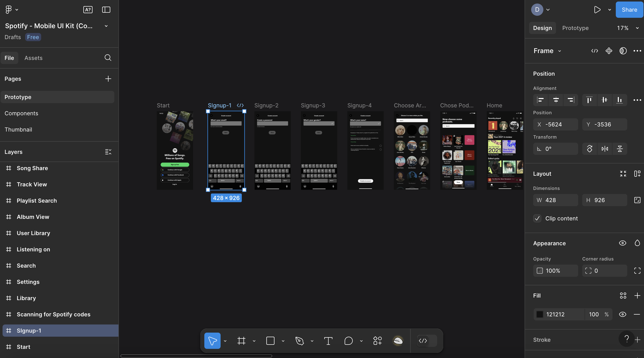Open the file name chevron menu
The height and width of the screenshot is (358, 644).
[106, 26]
